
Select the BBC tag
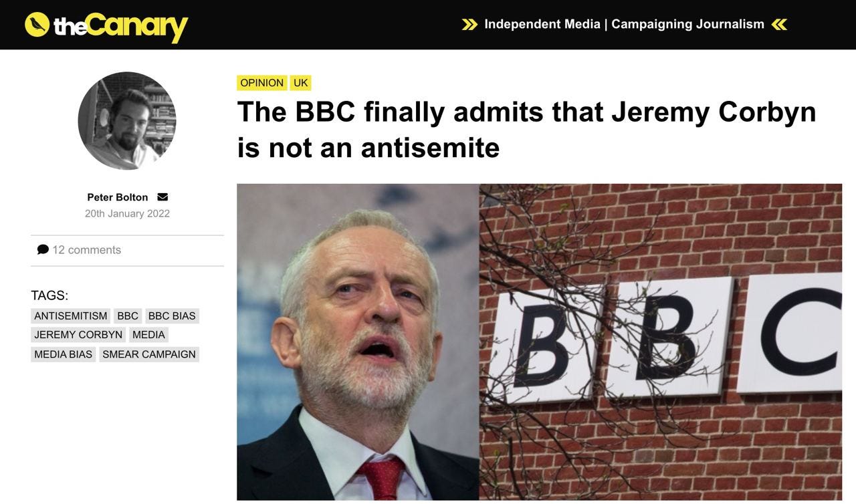pos(128,316)
